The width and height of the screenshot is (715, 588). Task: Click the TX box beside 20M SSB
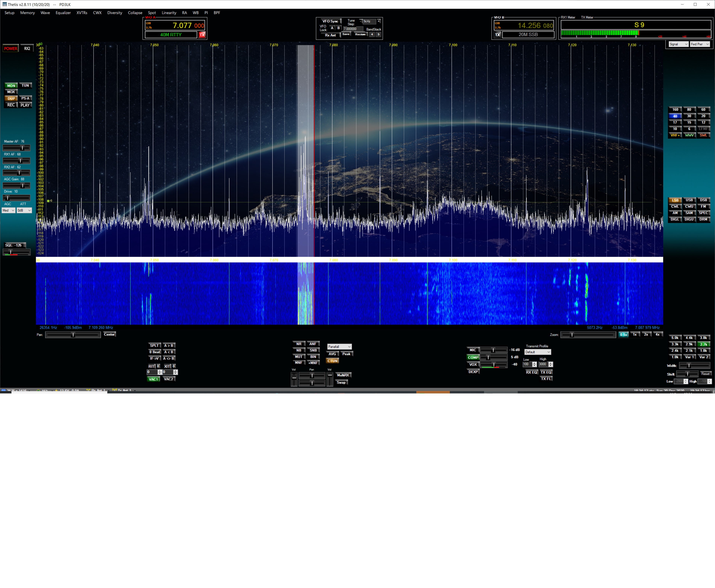497,35
